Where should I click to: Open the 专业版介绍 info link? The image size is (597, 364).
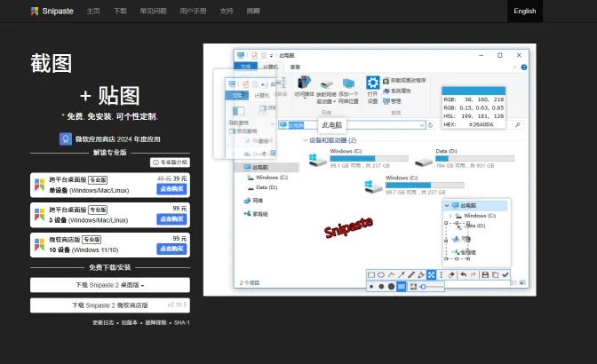[x=170, y=162]
